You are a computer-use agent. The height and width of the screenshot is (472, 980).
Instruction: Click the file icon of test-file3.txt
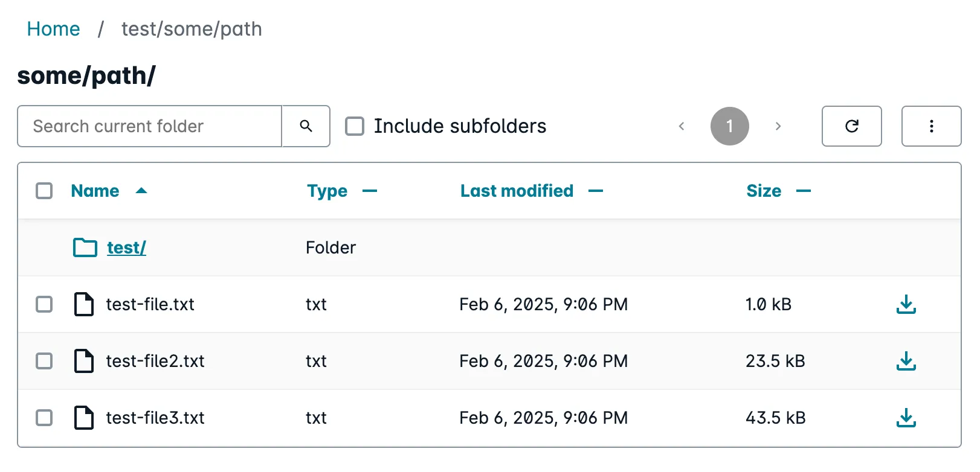click(x=84, y=418)
